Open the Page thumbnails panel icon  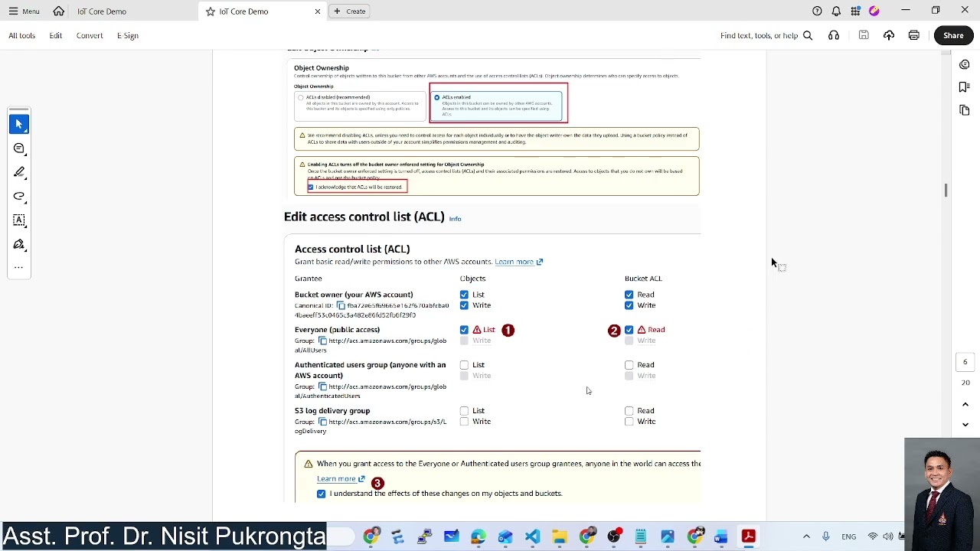(x=965, y=110)
